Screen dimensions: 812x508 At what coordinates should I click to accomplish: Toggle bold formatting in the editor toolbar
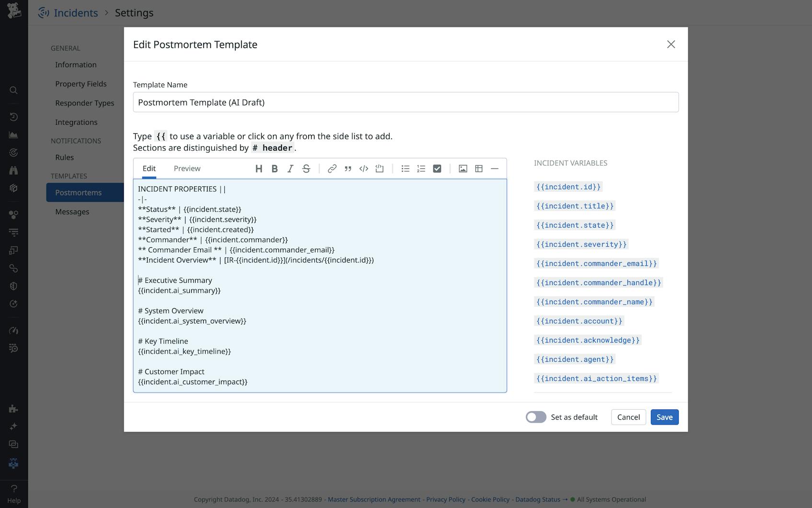(x=275, y=169)
